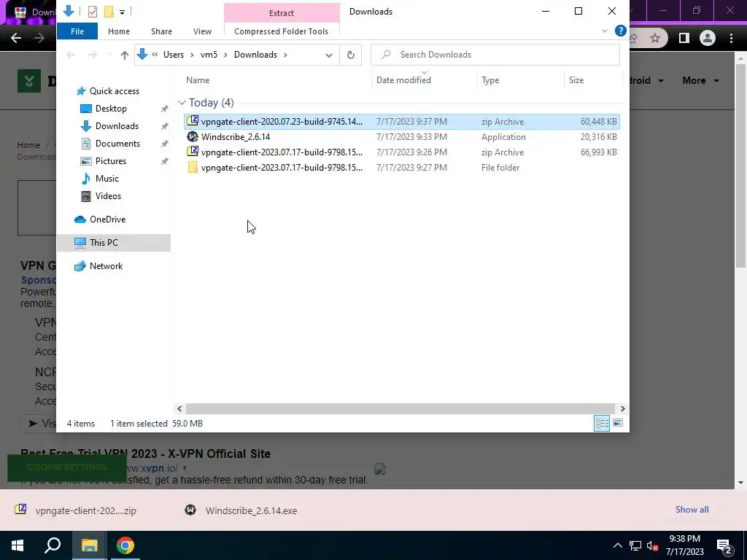Select vpngate-client-2020.07.23 zip file
This screenshot has height=560, width=747.
[402, 122]
